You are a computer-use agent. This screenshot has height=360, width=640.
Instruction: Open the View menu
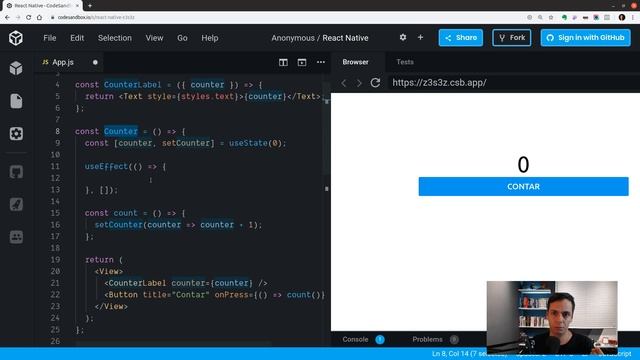tap(154, 38)
